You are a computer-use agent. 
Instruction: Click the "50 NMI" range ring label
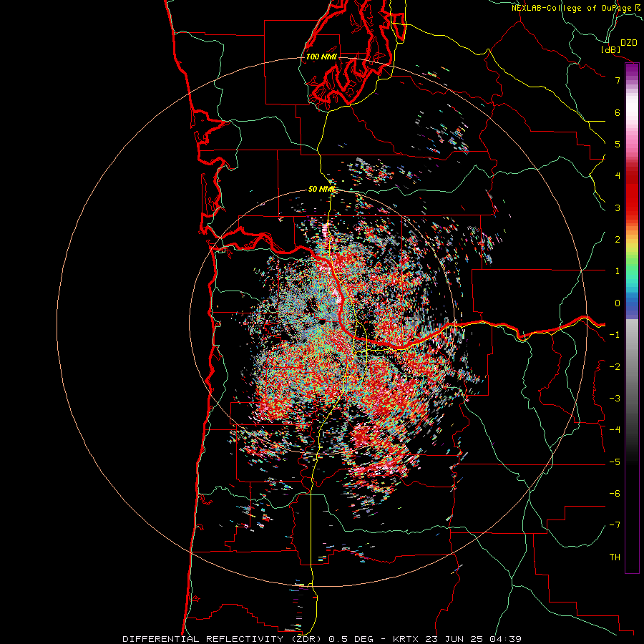(x=321, y=190)
